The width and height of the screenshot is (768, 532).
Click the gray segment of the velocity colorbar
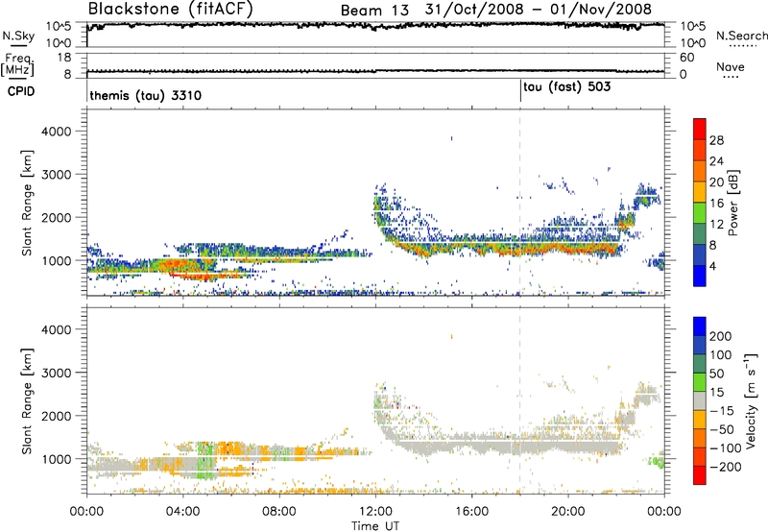pyautogui.click(x=700, y=400)
